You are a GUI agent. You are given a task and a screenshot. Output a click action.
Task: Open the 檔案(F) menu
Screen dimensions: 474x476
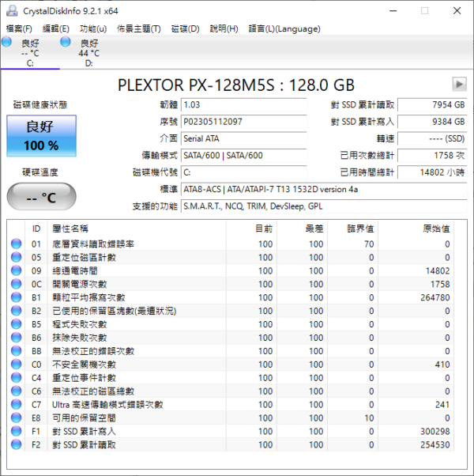(x=19, y=28)
